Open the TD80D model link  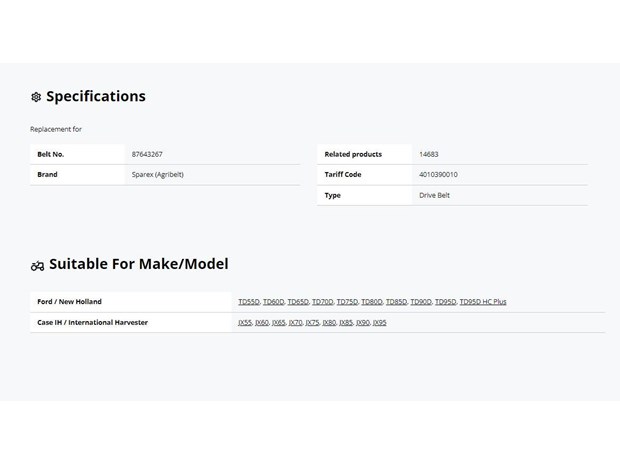coord(372,302)
